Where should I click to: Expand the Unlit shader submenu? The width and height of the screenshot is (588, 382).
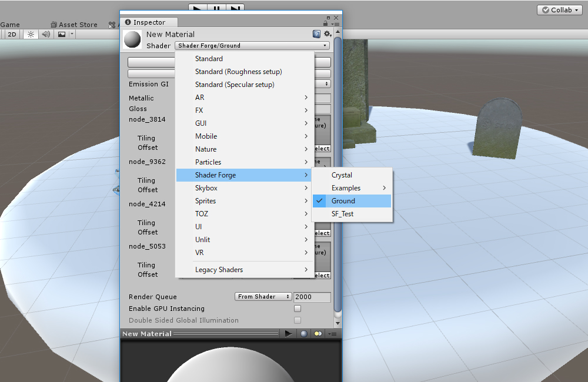(x=245, y=240)
